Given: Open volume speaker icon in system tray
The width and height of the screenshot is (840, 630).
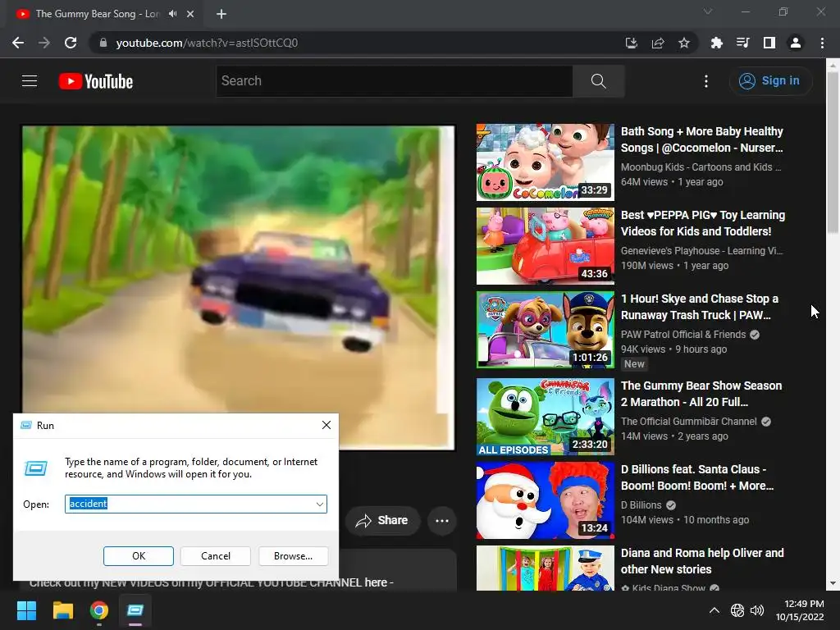Looking at the screenshot, I should pyautogui.click(x=757, y=610).
